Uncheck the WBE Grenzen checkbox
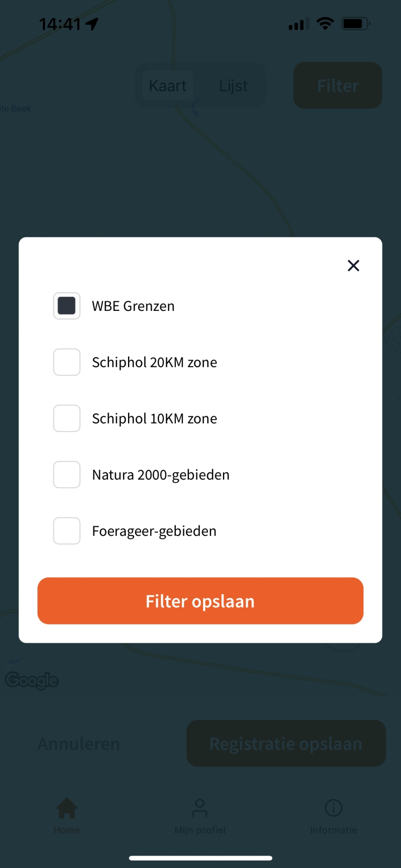 (x=67, y=306)
